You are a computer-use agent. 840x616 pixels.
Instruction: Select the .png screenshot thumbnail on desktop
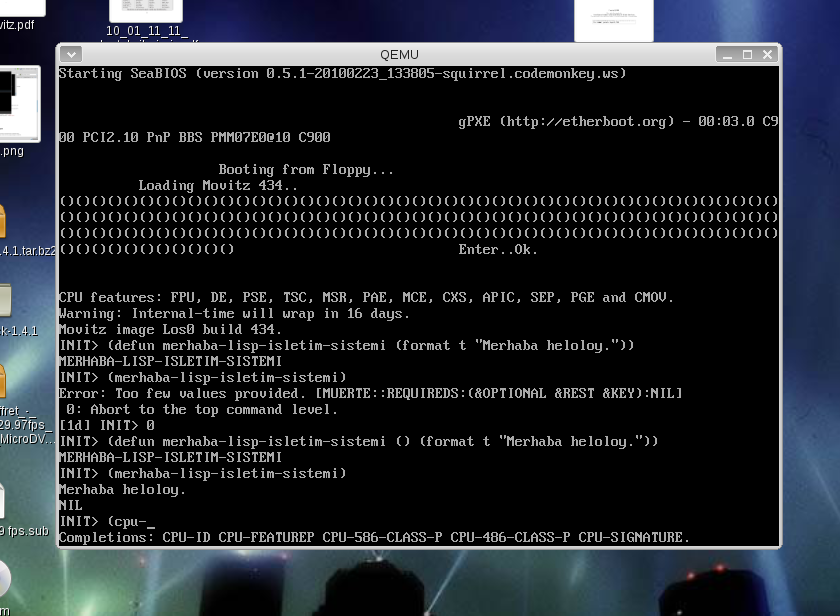(20, 111)
